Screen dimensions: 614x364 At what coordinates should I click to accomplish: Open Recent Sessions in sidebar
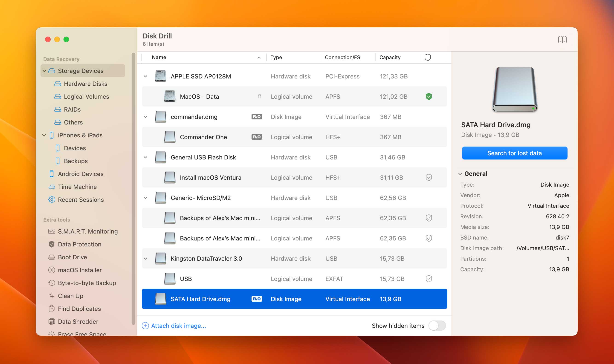pos(76,200)
